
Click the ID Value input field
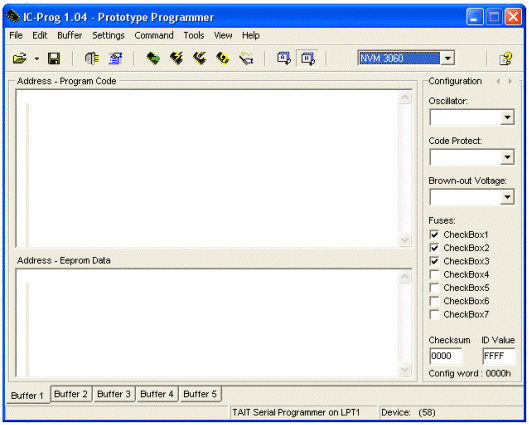[499, 356]
